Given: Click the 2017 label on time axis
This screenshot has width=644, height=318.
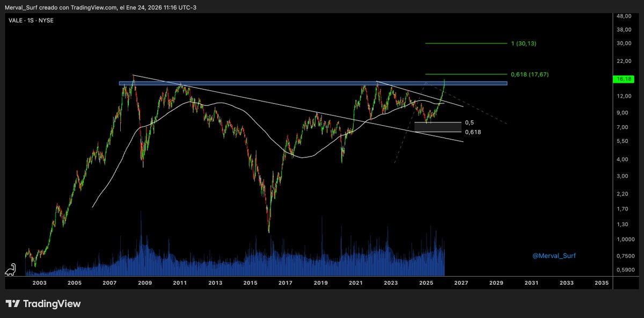Looking at the screenshot, I should click(x=285, y=283).
